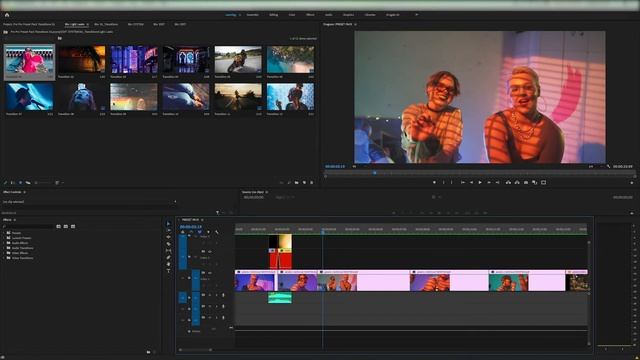Click New Item icon in Project panel
Image resolution: width=640 pixels, height=360 pixels.
click(x=304, y=182)
